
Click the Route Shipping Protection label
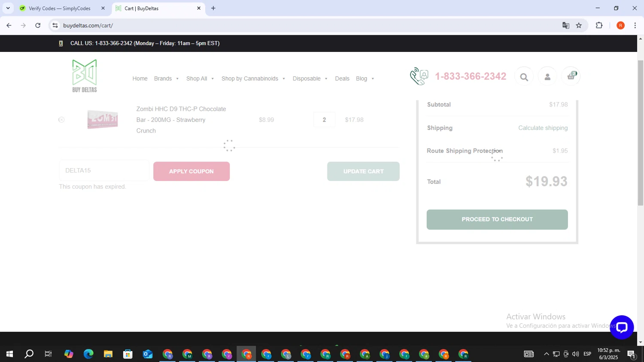point(465,151)
